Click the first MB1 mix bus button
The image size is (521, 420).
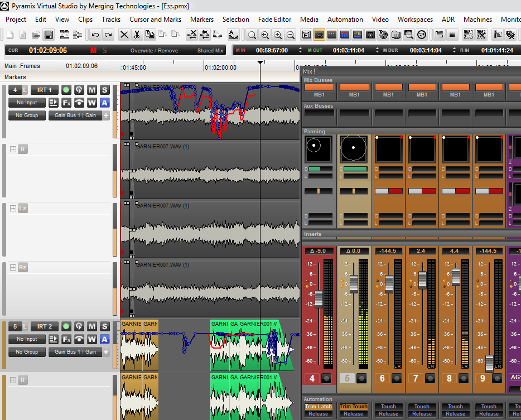click(x=320, y=88)
